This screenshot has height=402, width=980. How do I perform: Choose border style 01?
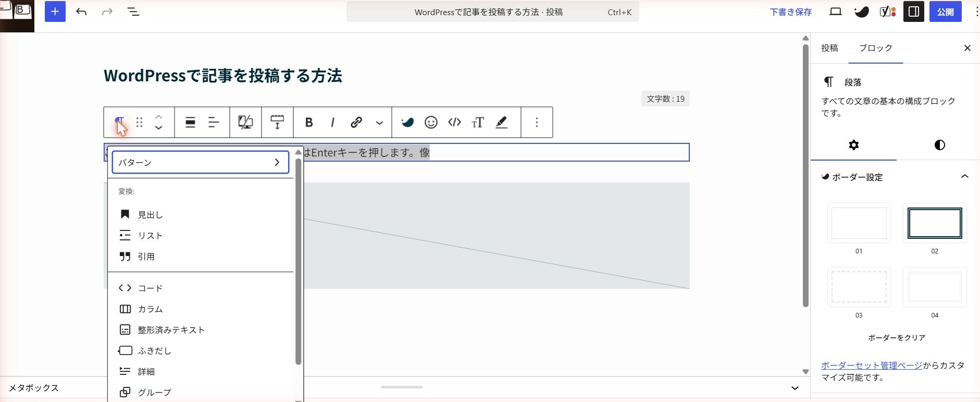point(859,223)
